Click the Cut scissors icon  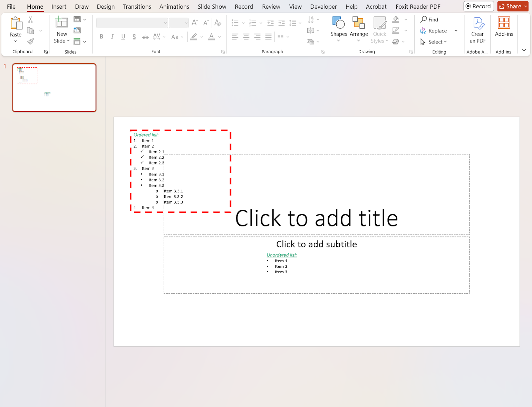[x=30, y=20]
